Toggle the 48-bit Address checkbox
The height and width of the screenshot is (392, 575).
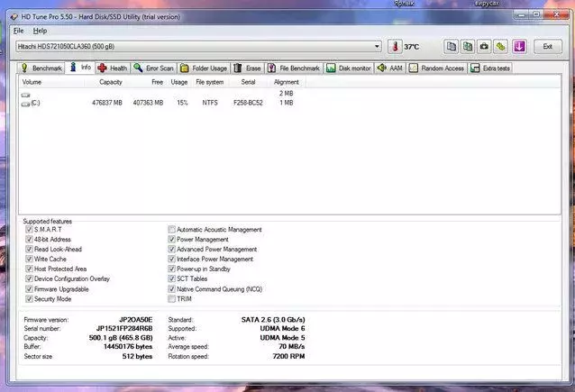coord(29,240)
